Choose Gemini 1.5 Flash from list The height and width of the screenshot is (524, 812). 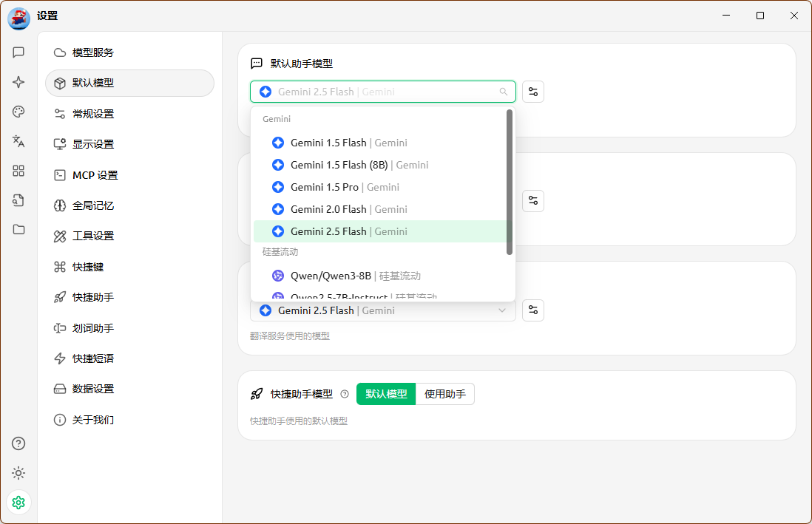pyautogui.click(x=380, y=143)
